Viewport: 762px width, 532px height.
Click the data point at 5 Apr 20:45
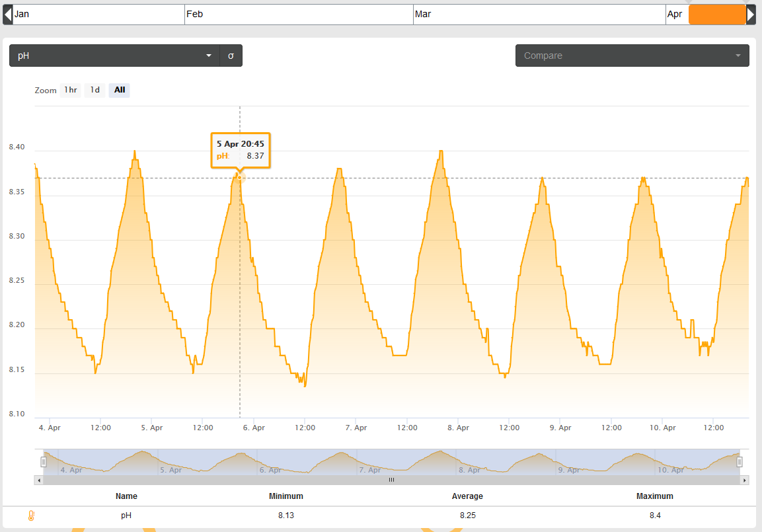[x=240, y=178]
